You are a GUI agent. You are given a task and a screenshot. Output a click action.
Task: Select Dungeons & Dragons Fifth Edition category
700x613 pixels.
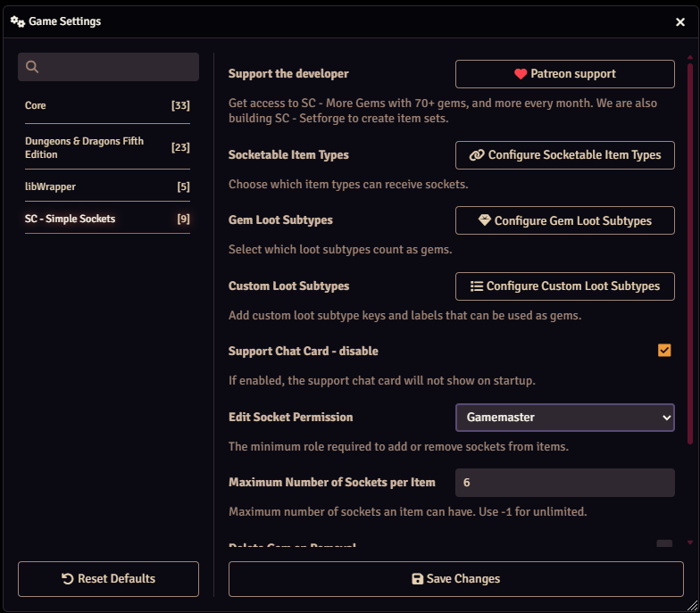tap(107, 148)
